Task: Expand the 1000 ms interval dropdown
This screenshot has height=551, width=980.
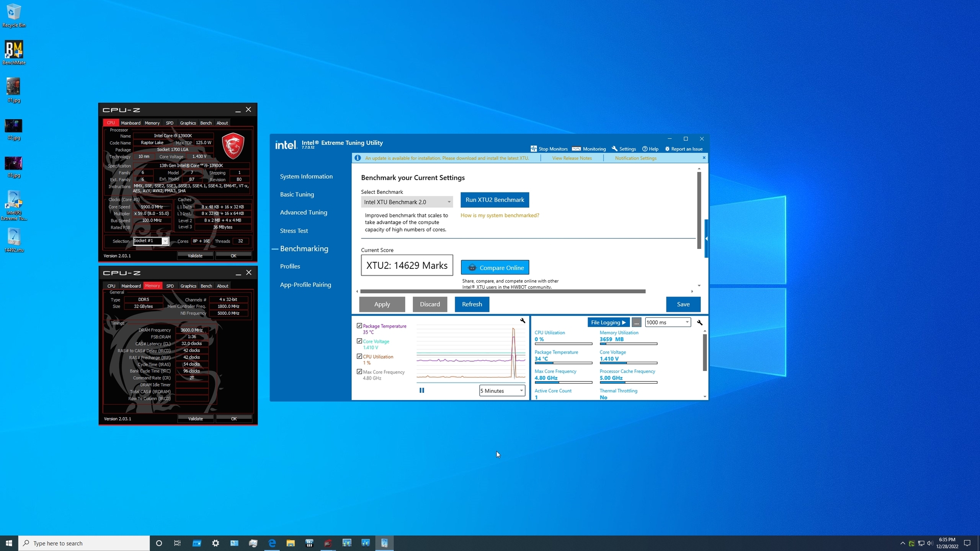Action: click(x=668, y=322)
